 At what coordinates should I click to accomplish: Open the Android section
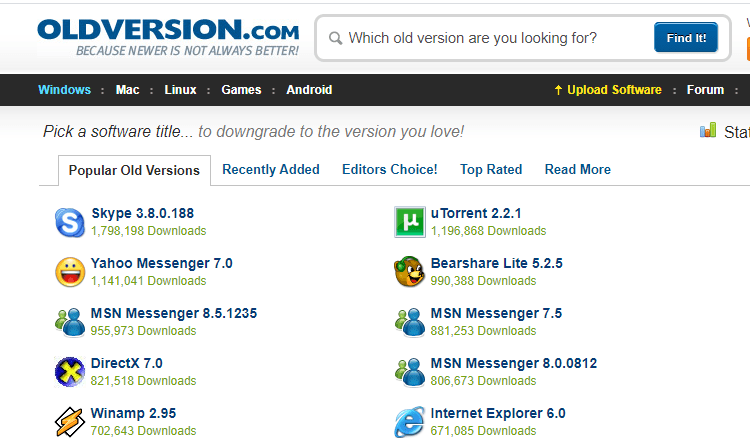[x=309, y=90]
